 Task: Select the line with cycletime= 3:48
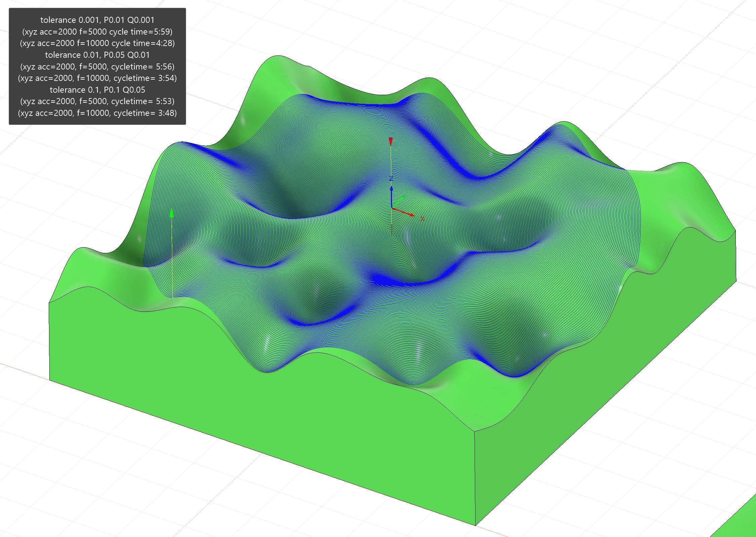[97, 113]
